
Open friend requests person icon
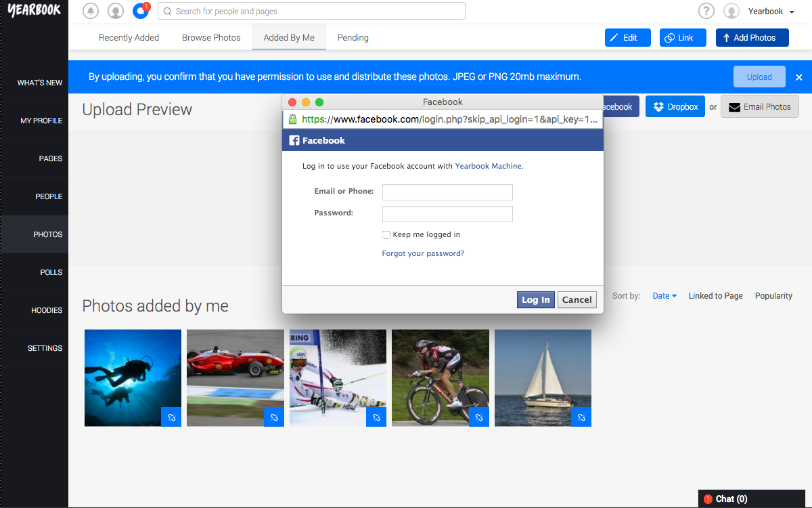tap(116, 11)
